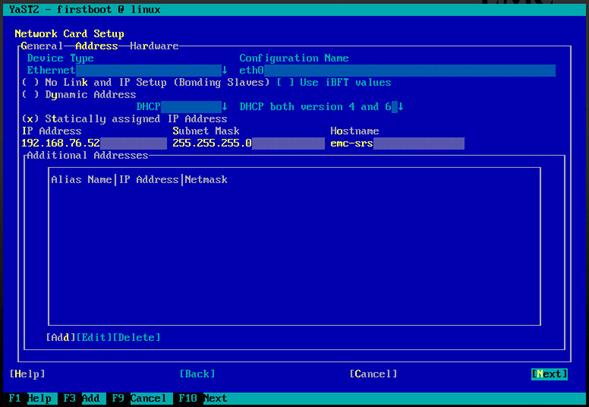Click the Alias Name column header
589x407 pixels.
82,180
